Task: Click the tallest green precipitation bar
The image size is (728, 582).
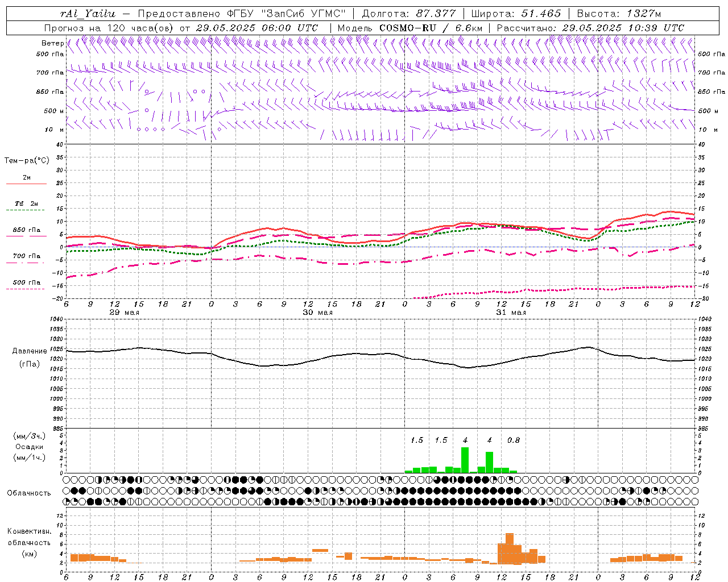Action: tap(465, 460)
